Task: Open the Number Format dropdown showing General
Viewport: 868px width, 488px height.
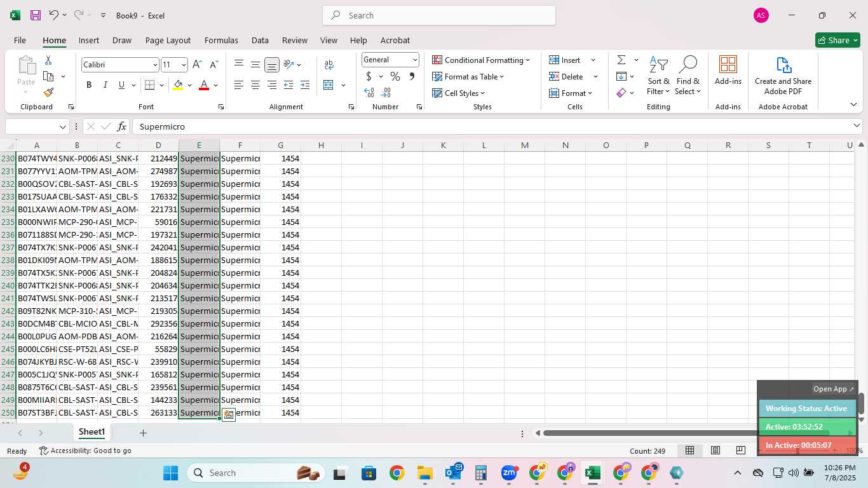Action: click(x=415, y=60)
